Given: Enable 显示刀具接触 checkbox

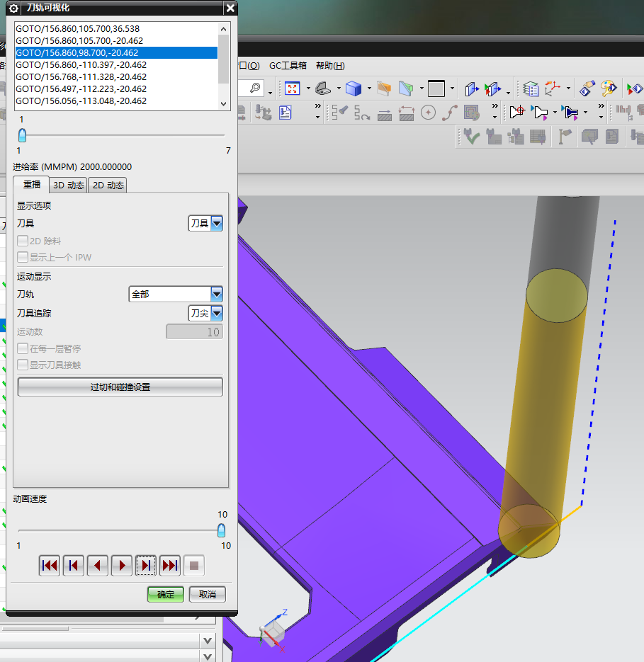Looking at the screenshot, I should 23,365.
